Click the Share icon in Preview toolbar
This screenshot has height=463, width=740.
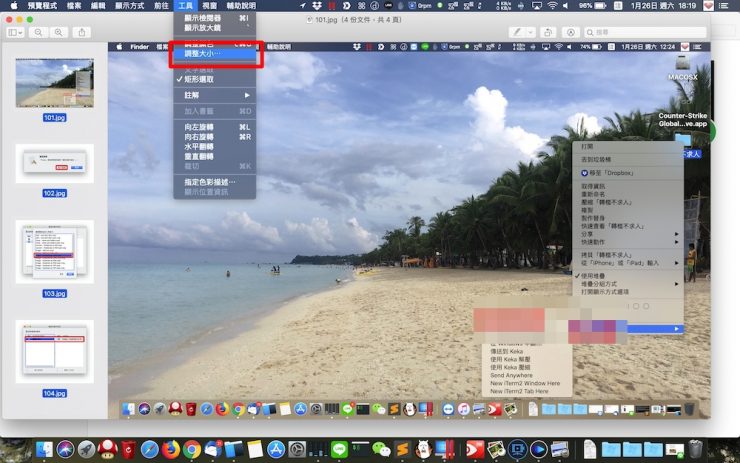pyautogui.click(x=83, y=32)
